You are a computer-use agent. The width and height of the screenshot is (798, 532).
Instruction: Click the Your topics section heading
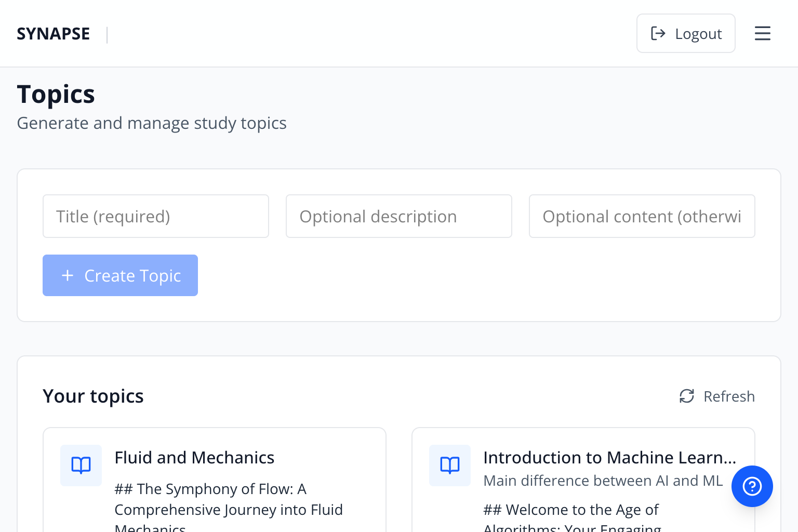[x=93, y=396]
